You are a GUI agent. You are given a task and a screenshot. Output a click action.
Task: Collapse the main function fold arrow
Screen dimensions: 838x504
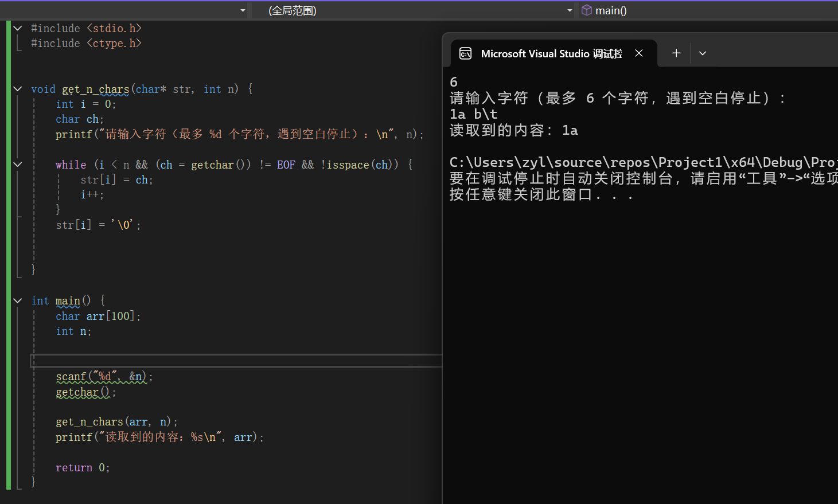pos(18,300)
